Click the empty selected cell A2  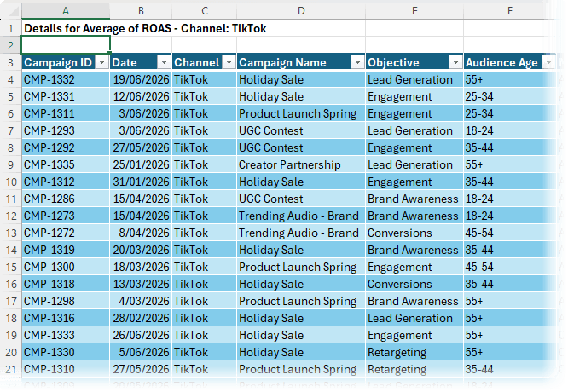(66, 45)
